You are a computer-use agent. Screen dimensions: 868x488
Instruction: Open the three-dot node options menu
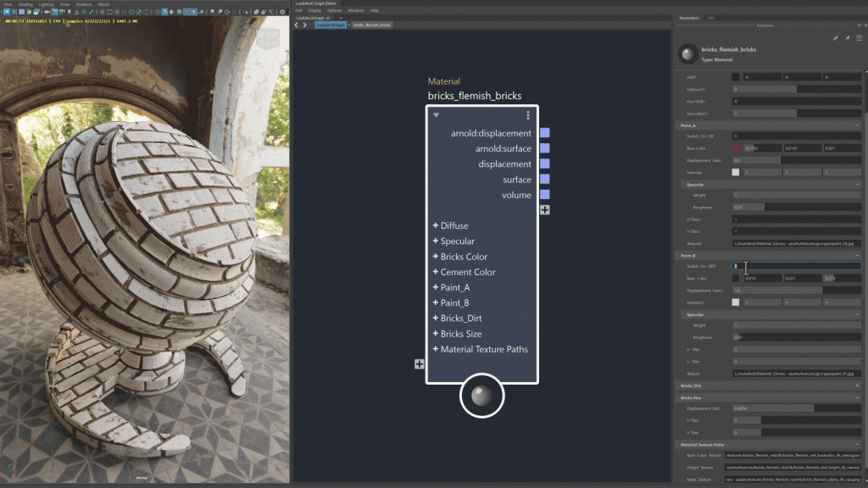coord(528,115)
